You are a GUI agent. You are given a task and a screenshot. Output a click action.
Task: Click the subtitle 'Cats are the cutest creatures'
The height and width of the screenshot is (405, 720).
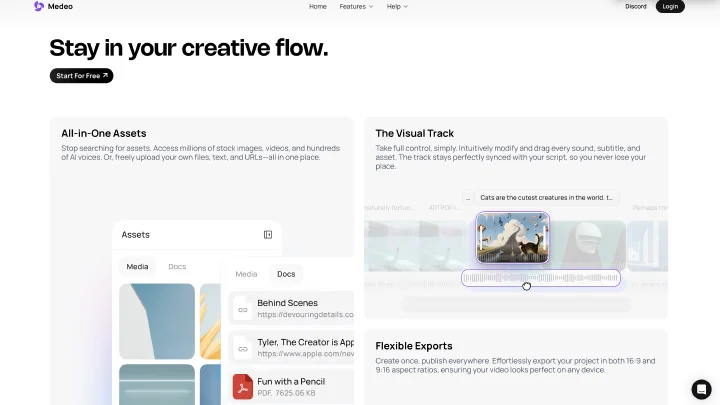click(546, 197)
